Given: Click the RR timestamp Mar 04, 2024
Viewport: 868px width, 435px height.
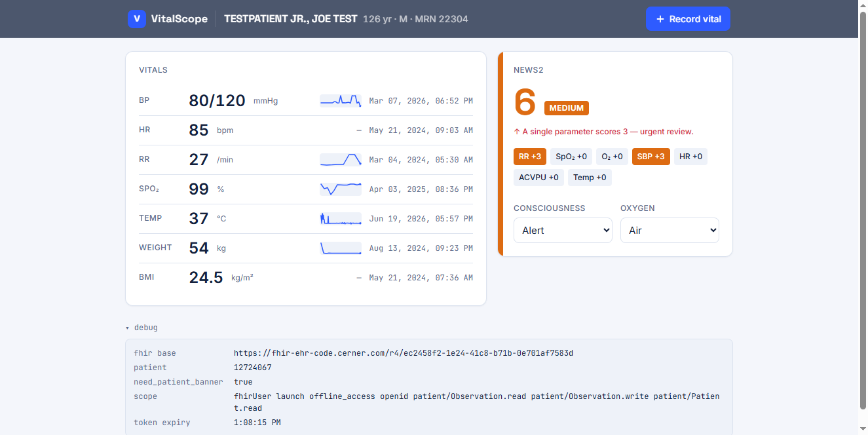Looking at the screenshot, I should (x=421, y=160).
